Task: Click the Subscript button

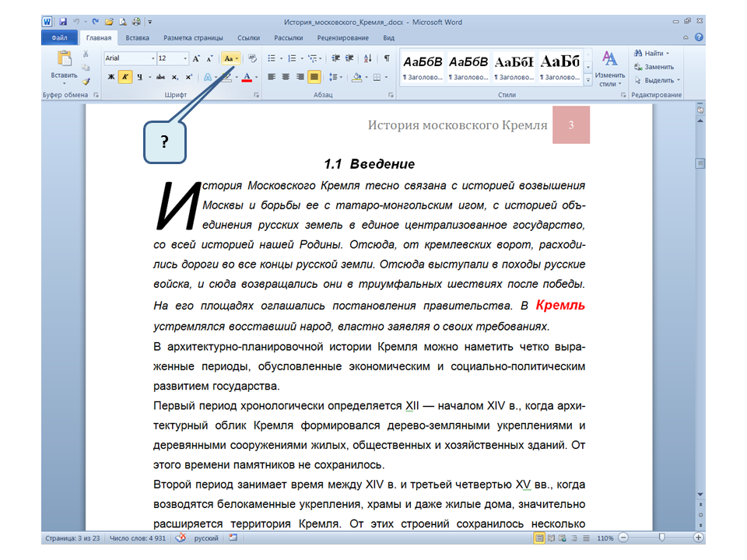Action: tap(176, 77)
